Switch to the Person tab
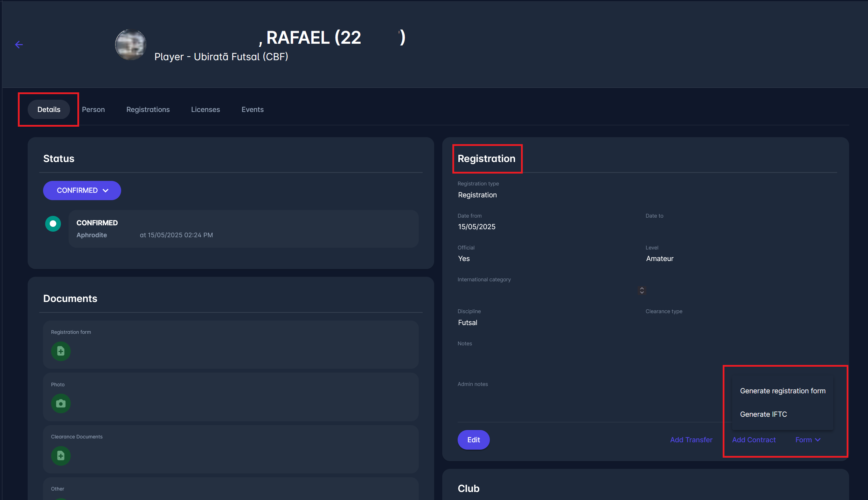This screenshot has width=868, height=500. click(x=93, y=110)
